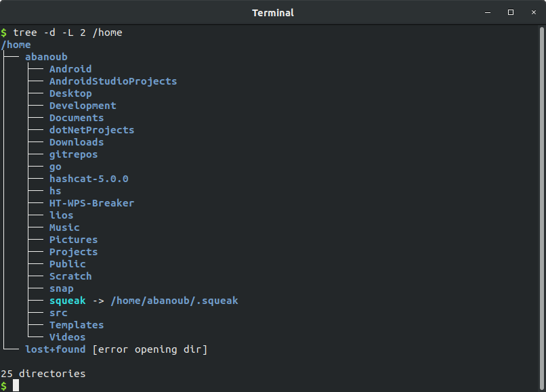546x392 pixels.
Task: Click the /home root directory entry
Action: coord(16,45)
